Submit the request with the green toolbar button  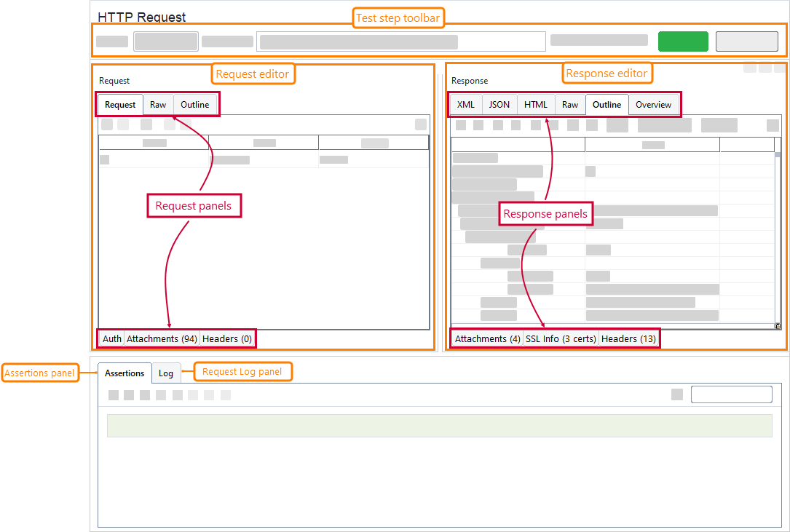pos(683,41)
